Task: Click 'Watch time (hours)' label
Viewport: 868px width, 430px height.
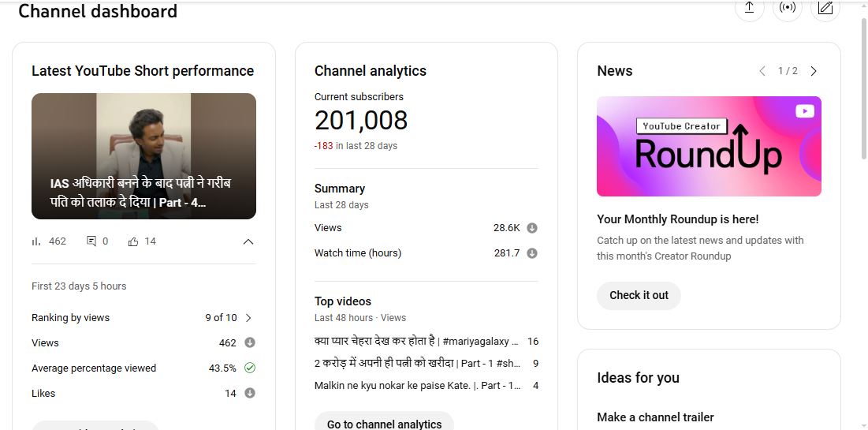Action: (x=358, y=253)
